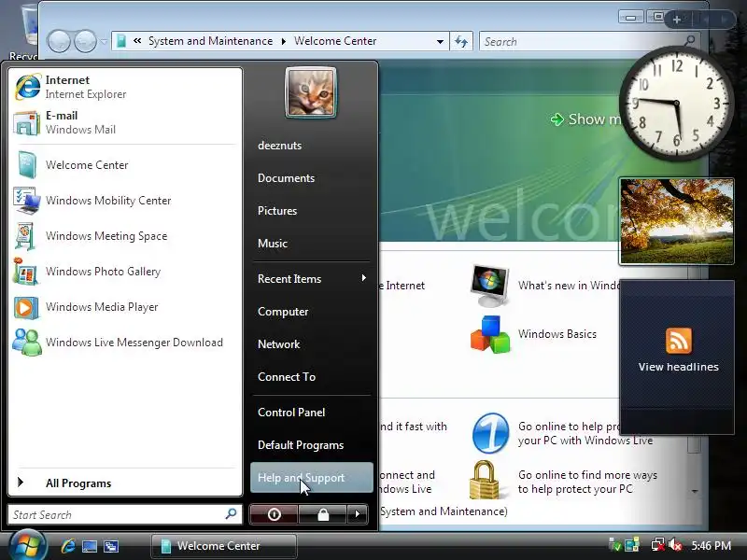Click the Welcome Center window forward button
The height and width of the screenshot is (560, 747).
[85, 41]
